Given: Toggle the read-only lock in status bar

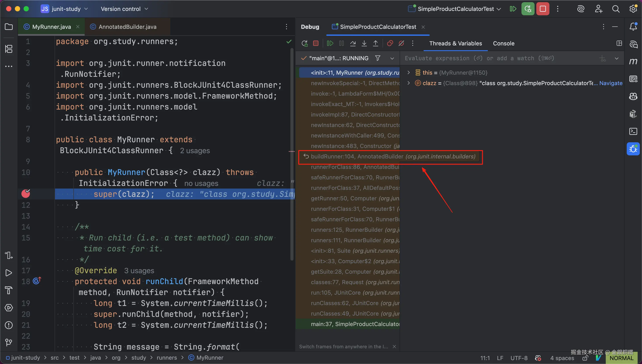Looking at the screenshot, I should 585,358.
